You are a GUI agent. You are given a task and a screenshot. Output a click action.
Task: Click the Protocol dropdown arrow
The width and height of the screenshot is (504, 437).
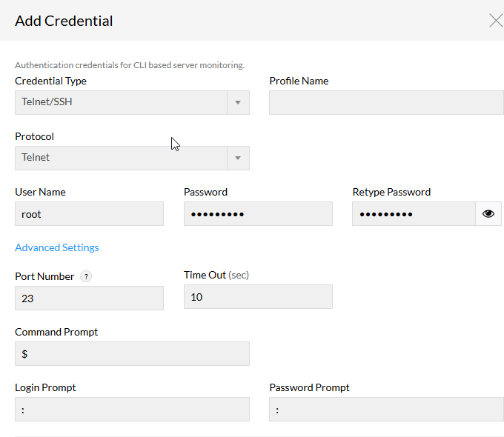click(238, 159)
